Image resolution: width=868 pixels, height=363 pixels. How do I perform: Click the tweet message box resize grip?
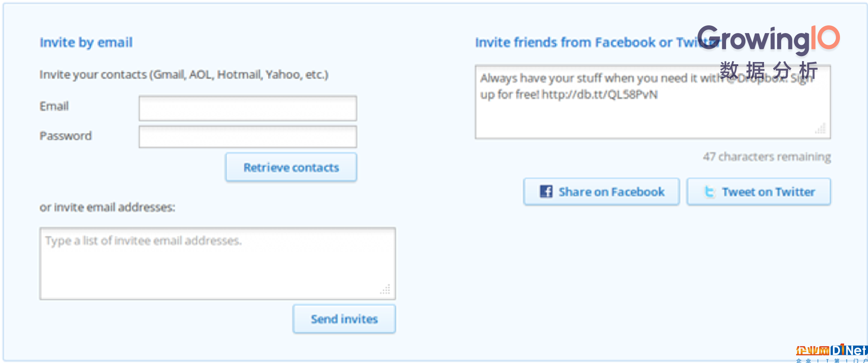(821, 129)
